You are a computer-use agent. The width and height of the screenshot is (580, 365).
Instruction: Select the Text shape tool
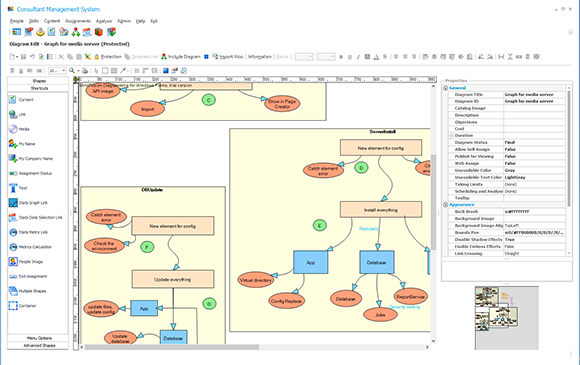pos(18,188)
